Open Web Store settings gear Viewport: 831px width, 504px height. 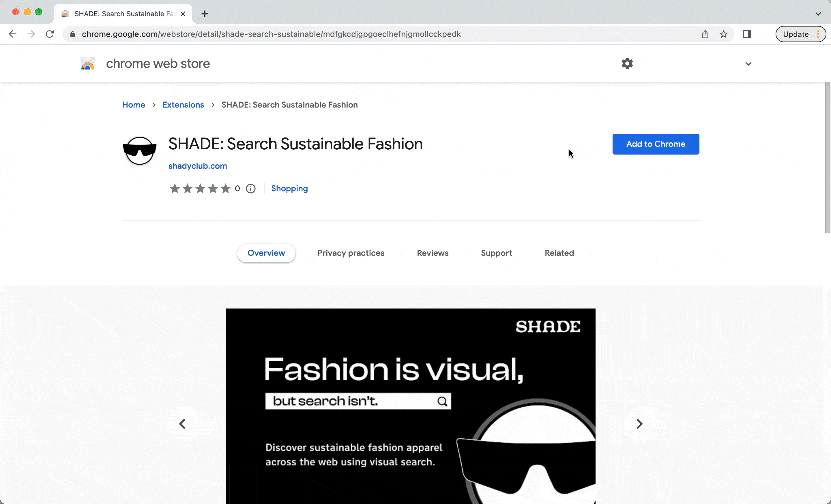627,63
